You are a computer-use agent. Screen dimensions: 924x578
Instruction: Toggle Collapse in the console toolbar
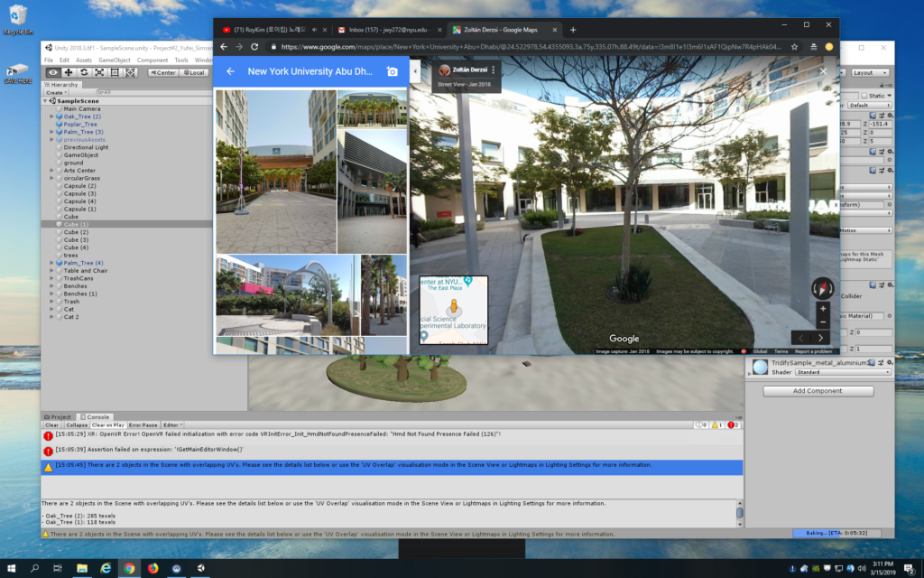click(77, 424)
